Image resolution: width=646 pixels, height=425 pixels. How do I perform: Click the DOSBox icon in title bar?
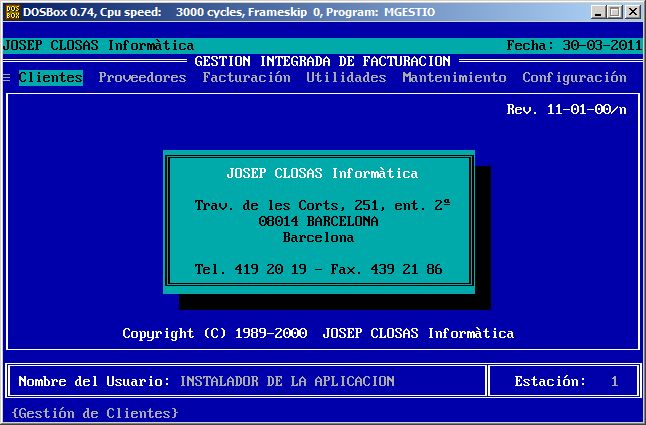click(x=12, y=12)
